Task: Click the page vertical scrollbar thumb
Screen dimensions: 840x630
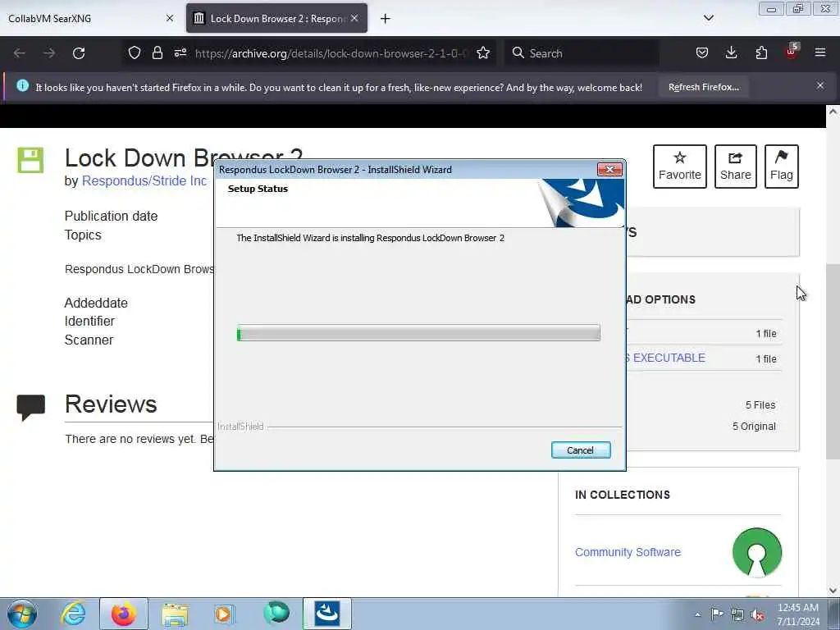Action: click(833, 362)
